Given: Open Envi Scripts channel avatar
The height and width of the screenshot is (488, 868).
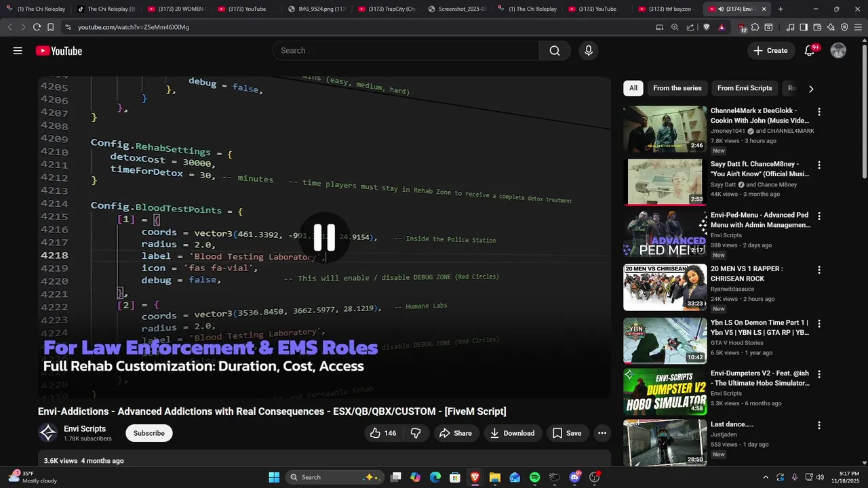Looking at the screenshot, I should click(x=47, y=433).
